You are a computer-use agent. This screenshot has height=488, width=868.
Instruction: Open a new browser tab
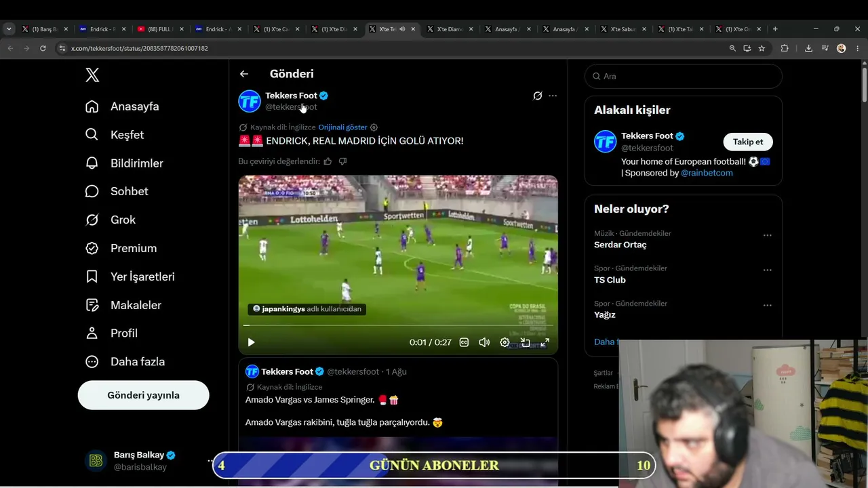775,29
